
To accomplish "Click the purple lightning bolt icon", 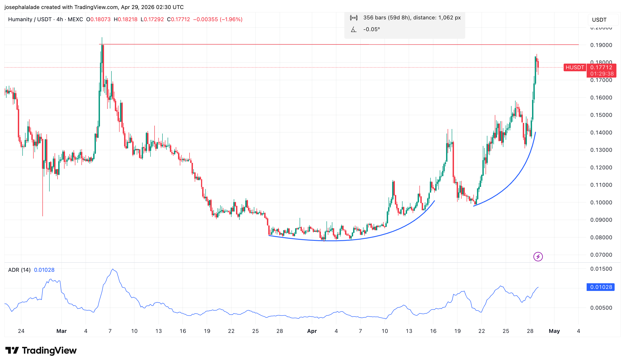I will [x=538, y=256].
